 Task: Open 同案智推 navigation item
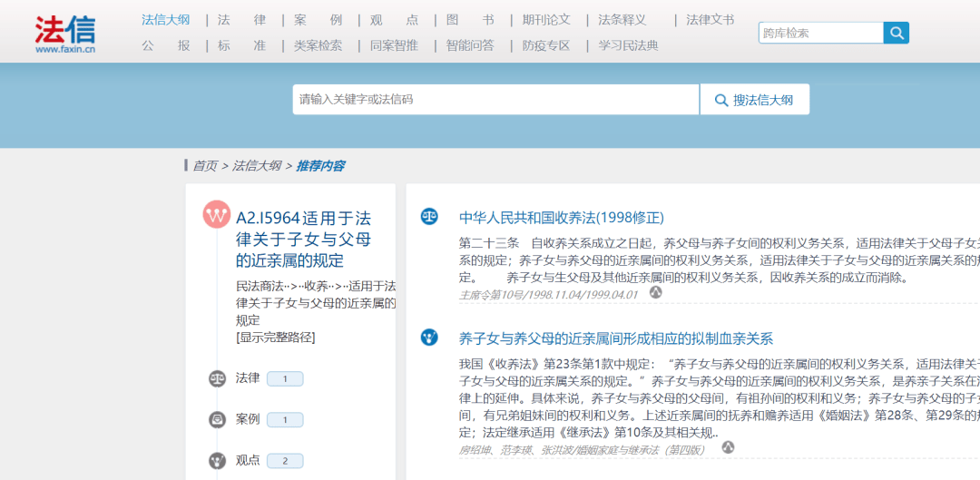coord(395,45)
